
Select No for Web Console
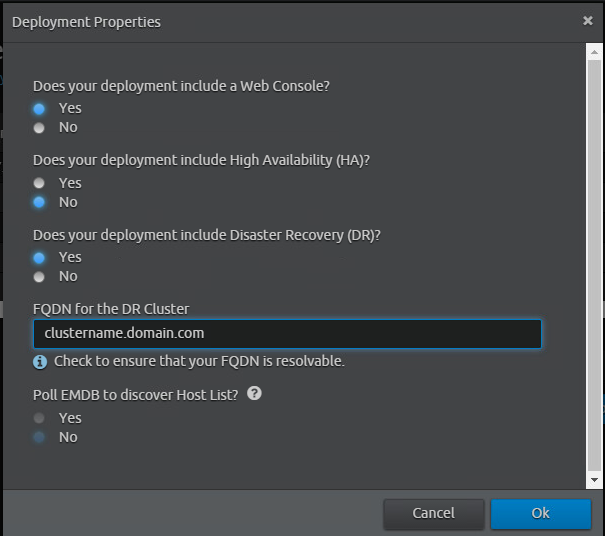pos(39,127)
